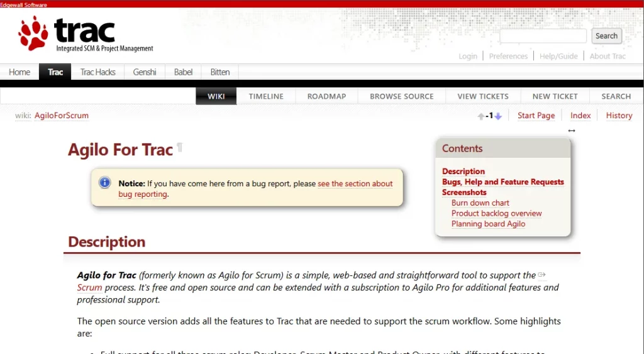The height and width of the screenshot is (354, 644).
Task: Click the Description section heading
Action: pyautogui.click(x=107, y=241)
